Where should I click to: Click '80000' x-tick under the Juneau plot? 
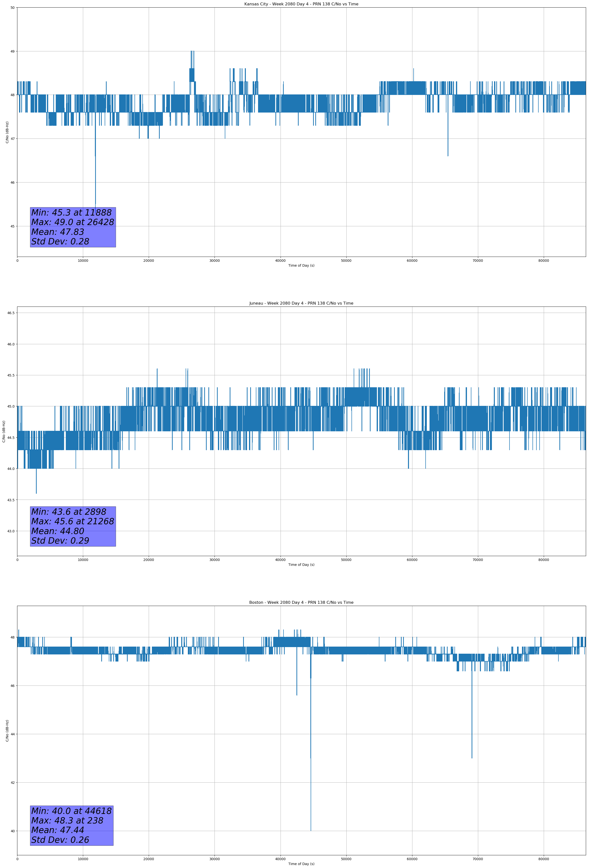(x=544, y=560)
